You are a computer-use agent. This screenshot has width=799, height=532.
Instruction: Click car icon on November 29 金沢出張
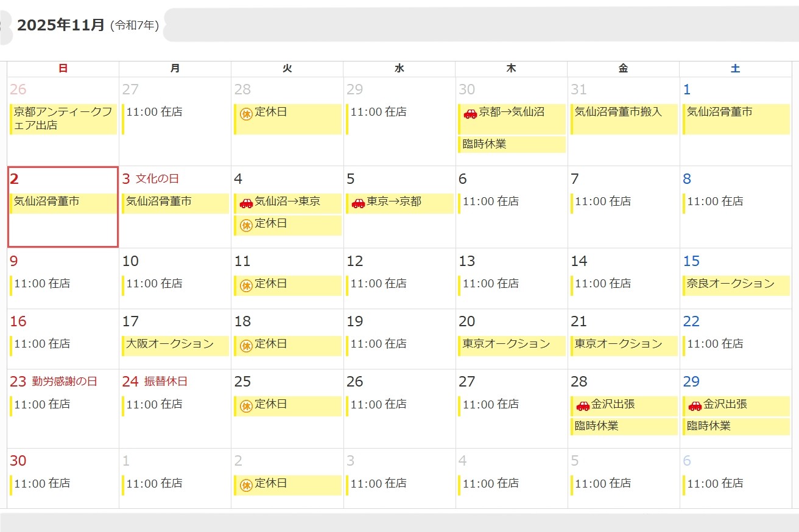[x=695, y=406]
